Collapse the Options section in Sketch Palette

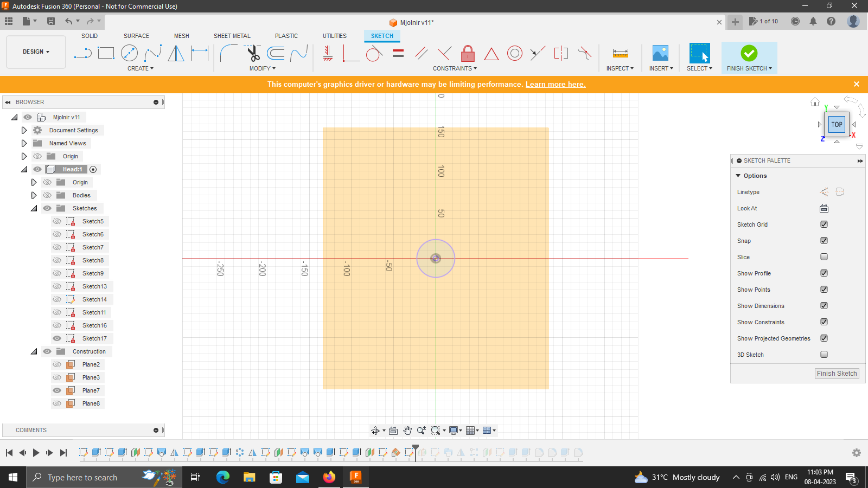pyautogui.click(x=739, y=175)
